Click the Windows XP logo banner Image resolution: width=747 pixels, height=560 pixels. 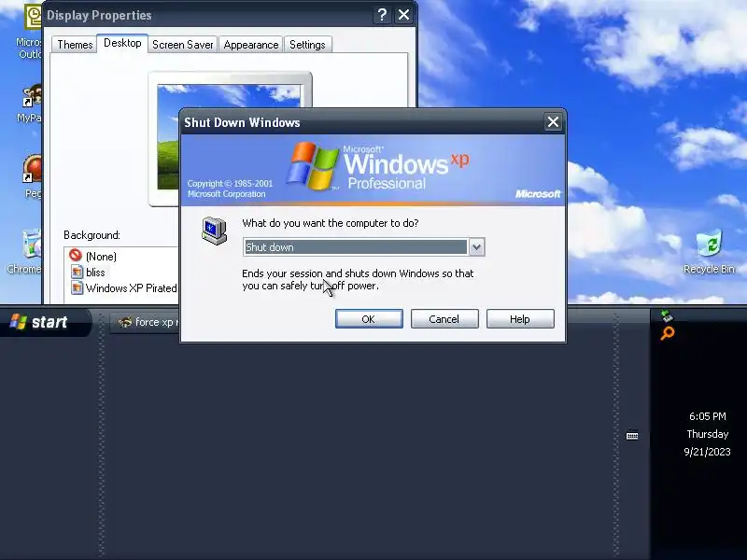[x=373, y=170]
